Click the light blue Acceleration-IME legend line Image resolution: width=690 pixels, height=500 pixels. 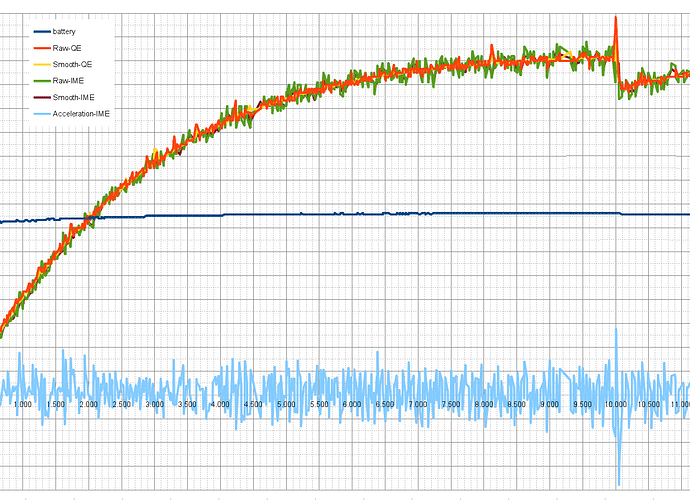click(42, 114)
